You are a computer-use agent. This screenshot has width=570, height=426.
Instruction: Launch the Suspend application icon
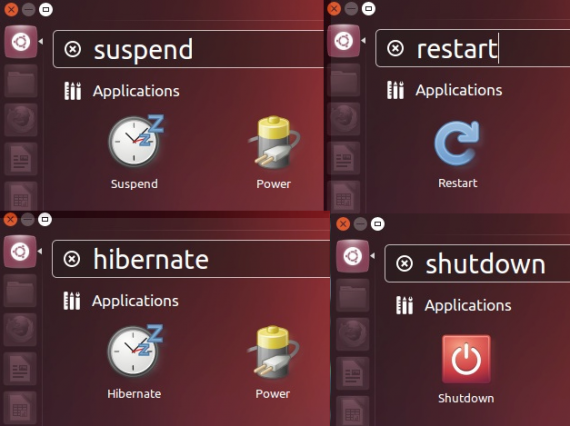pos(136,141)
